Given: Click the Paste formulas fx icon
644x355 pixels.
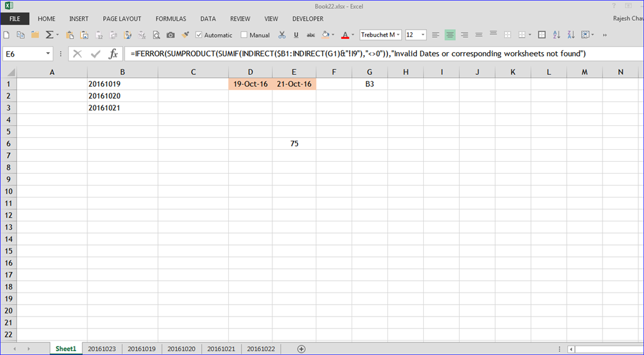Looking at the screenshot, I should 142,35.
